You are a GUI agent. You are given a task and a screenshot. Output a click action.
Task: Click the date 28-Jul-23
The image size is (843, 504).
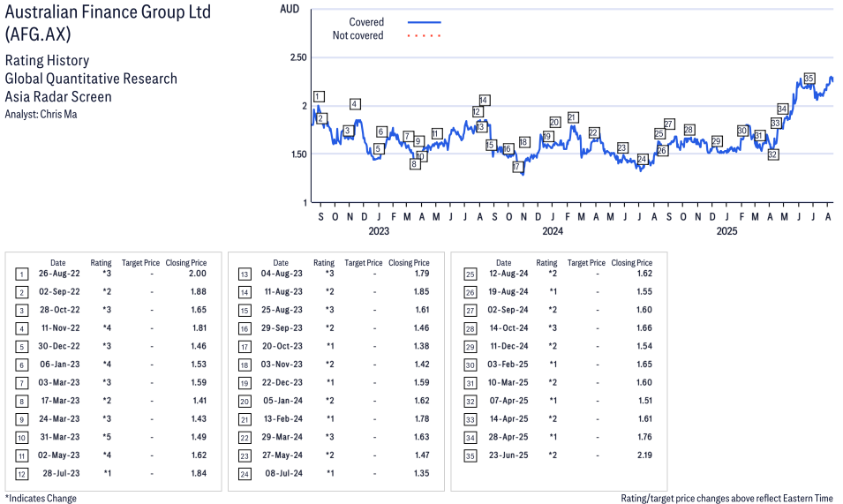click(61, 473)
